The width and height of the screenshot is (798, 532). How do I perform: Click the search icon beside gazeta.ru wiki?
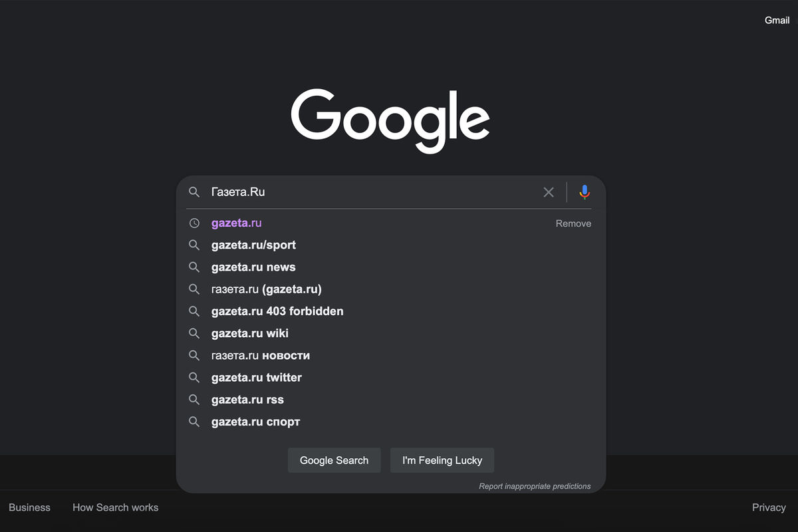(194, 333)
